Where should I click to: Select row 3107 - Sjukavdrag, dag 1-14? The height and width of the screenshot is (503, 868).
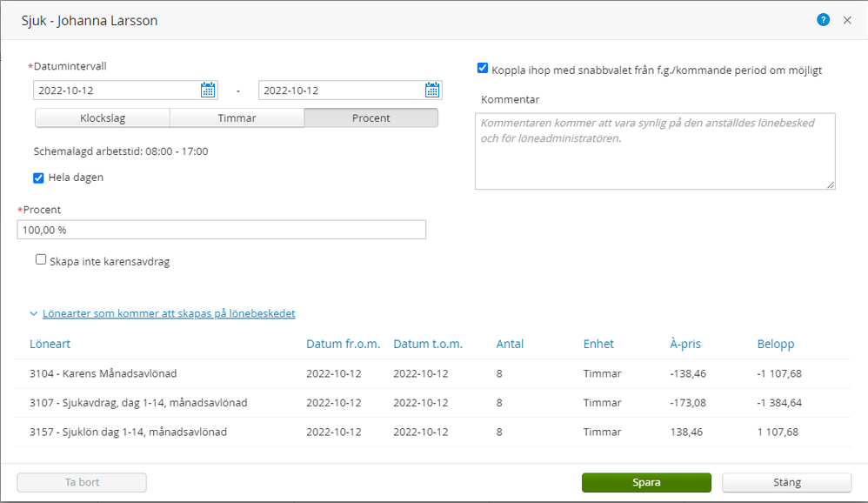[x=432, y=403]
